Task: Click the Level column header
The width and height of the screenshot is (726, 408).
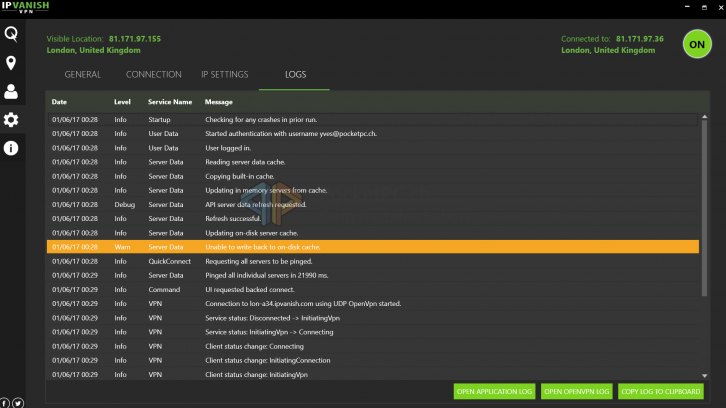Action: (122, 102)
